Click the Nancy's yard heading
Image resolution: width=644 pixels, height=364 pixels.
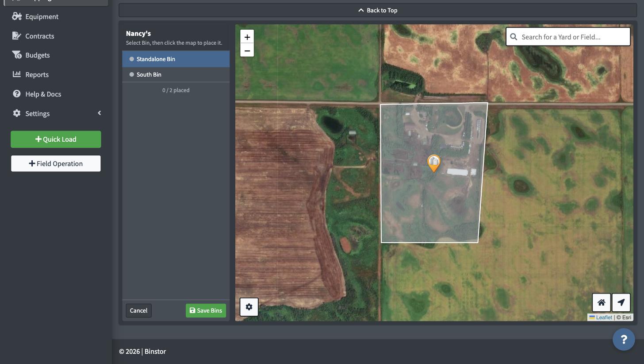138,33
